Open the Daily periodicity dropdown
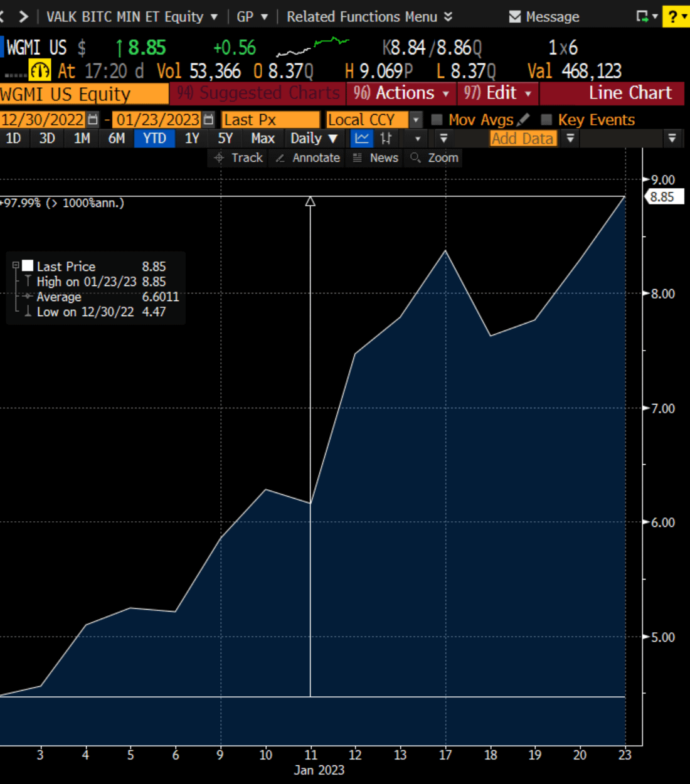 [314, 139]
